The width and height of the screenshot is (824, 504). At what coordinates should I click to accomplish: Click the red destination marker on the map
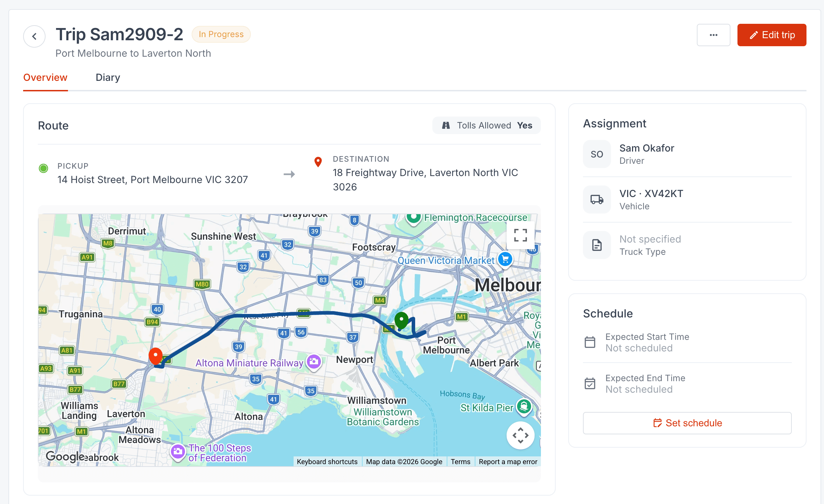click(x=155, y=356)
